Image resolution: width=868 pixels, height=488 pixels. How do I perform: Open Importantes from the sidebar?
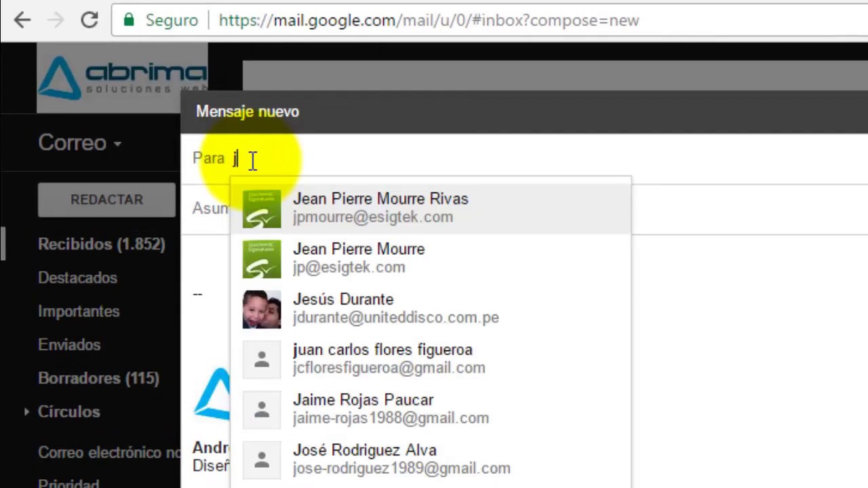click(x=79, y=311)
